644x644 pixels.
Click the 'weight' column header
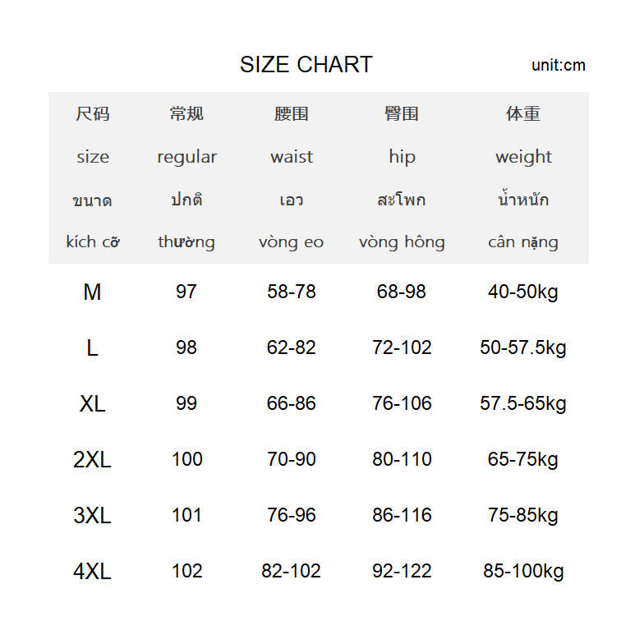(524, 157)
